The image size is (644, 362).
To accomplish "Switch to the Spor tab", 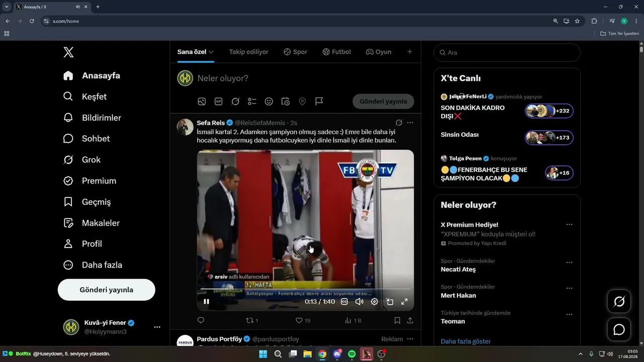I will 295,52.
